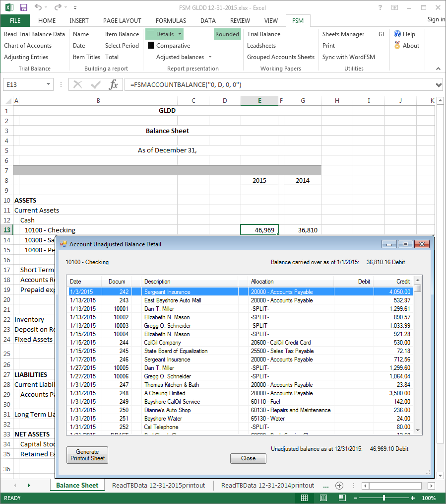446x504 pixels.
Task: Expand the formula bar chevron
Action: (439, 85)
